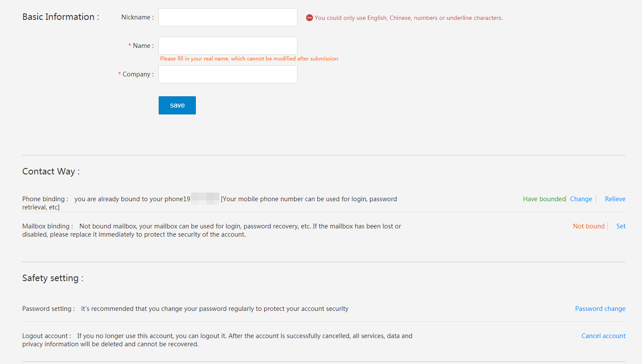Click the Phone binding label
This screenshot has height=364, width=642.
click(45, 199)
